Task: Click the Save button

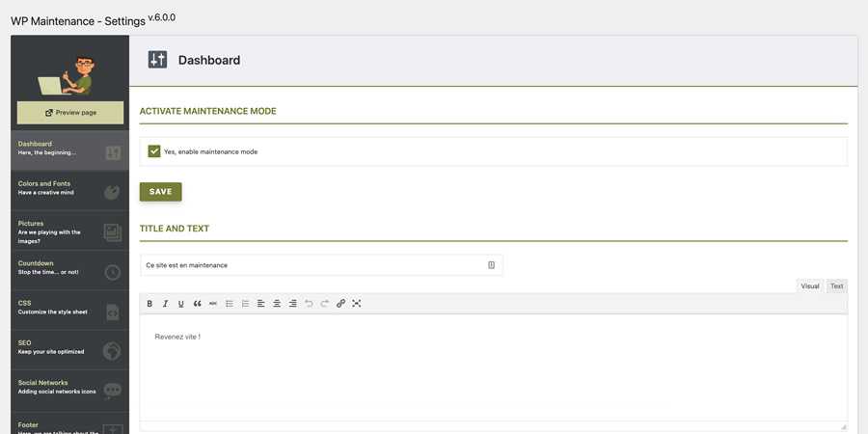Action: point(160,192)
